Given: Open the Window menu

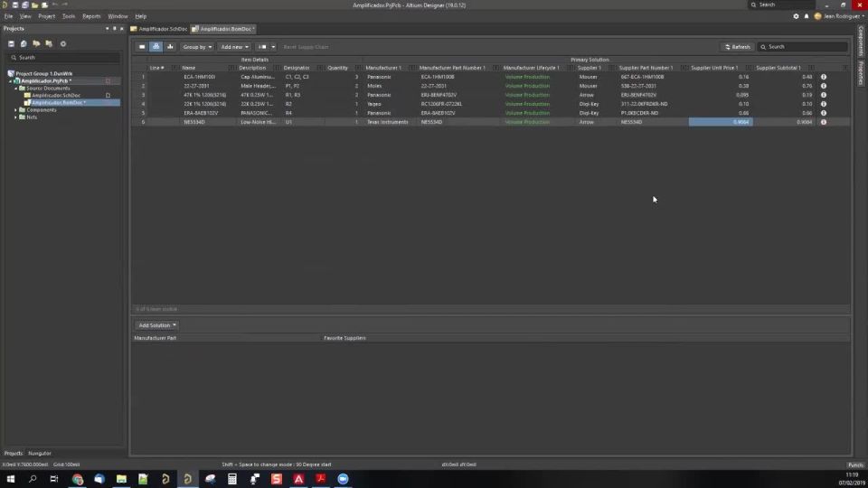Looking at the screenshot, I should [118, 16].
